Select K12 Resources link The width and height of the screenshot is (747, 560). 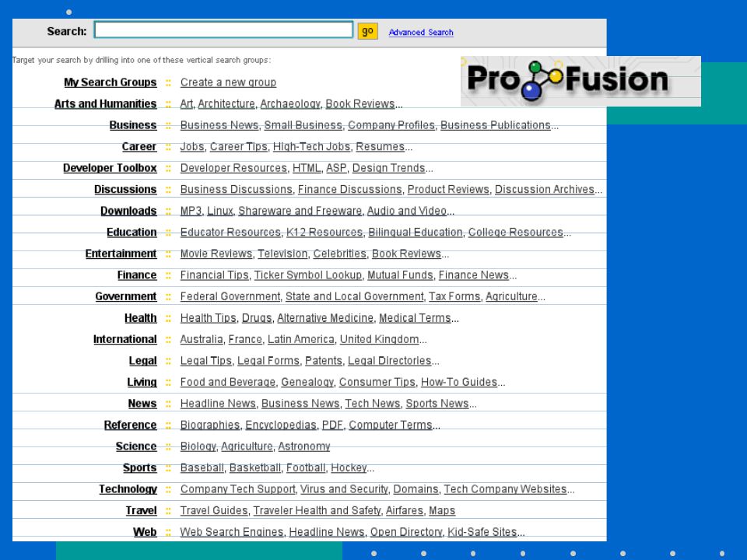click(324, 233)
